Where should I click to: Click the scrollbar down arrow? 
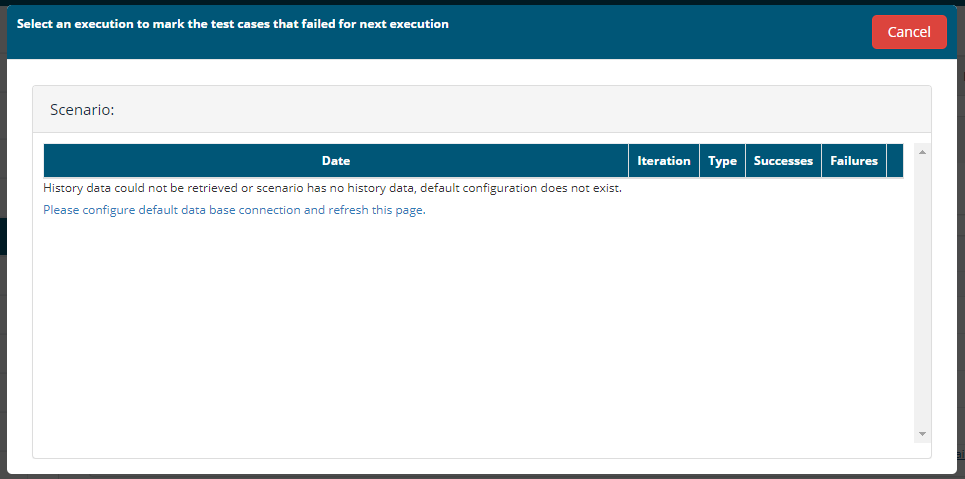922,434
